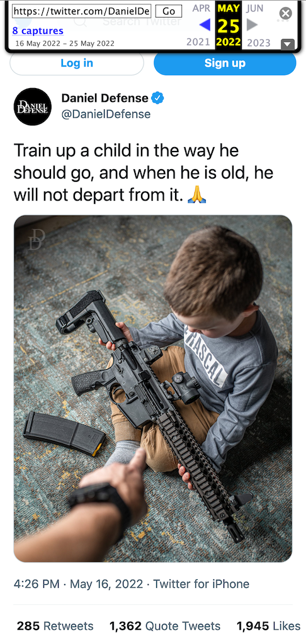The height and width of the screenshot is (644, 306).
Task: Click the Wayback Machine previous capture arrow
Action: tap(205, 25)
